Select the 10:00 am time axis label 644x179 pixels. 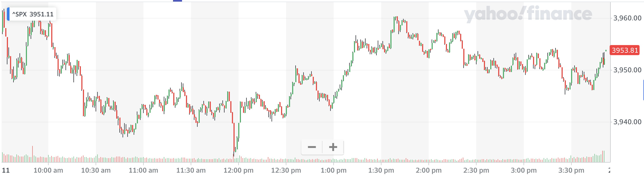pyautogui.click(x=48, y=170)
